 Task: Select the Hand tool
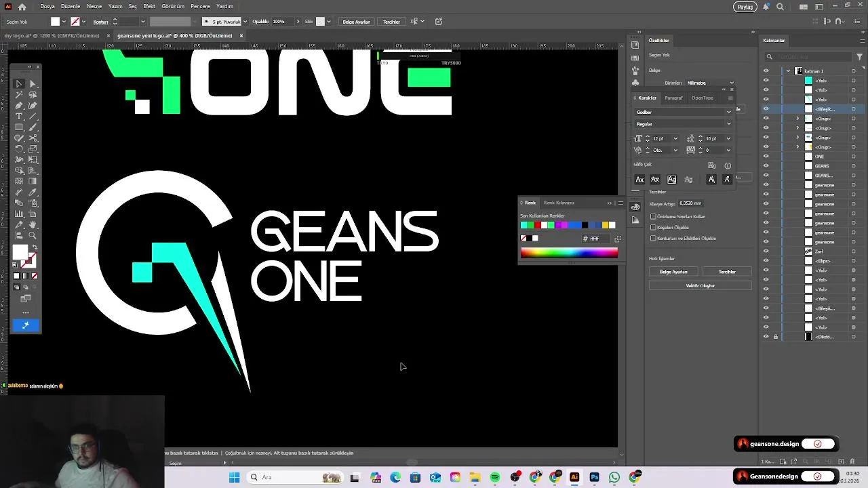pos(33,225)
